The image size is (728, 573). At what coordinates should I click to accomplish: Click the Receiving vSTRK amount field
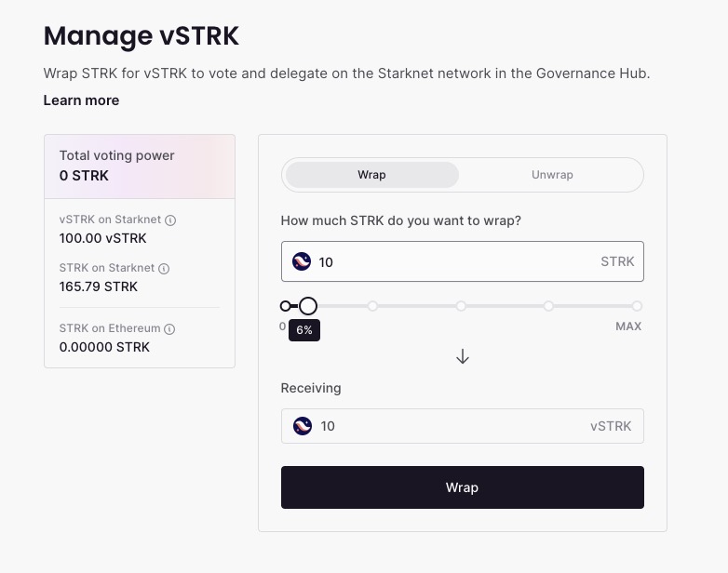coord(447,426)
